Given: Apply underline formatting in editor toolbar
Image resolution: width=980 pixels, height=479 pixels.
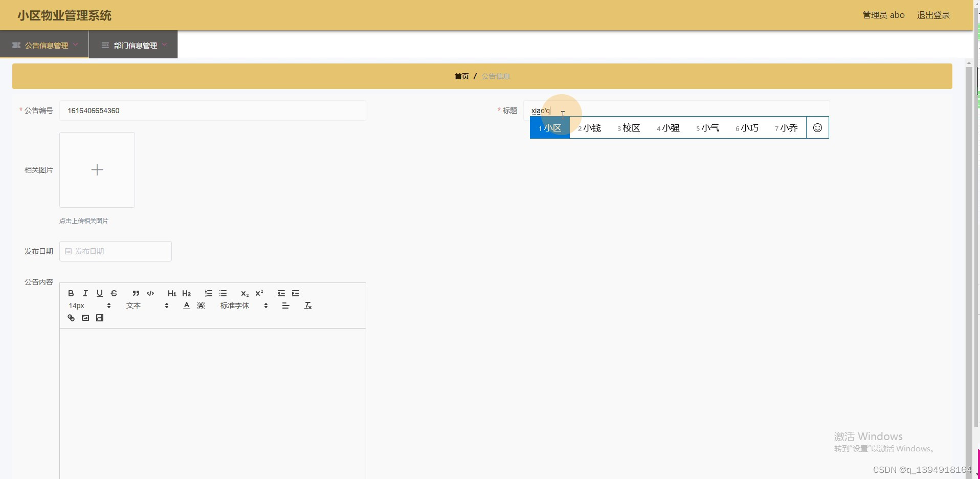Looking at the screenshot, I should tap(100, 293).
